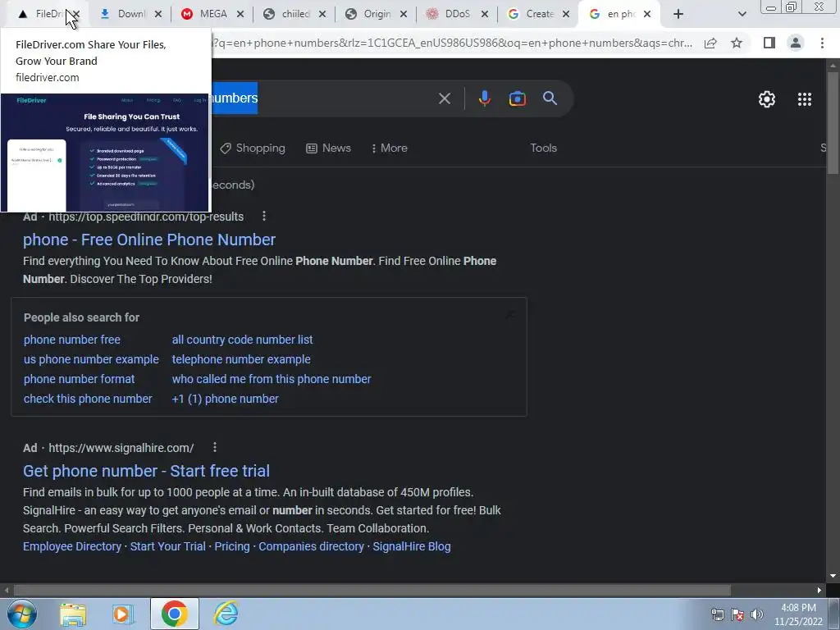Screen dimensions: 840x630
Task: Launch Windows Media Player from taskbar
Action: pos(123,614)
